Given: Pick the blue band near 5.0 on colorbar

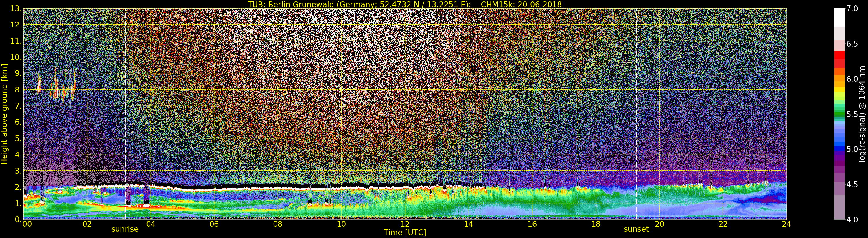Looking at the screenshot, I should coord(839,148).
